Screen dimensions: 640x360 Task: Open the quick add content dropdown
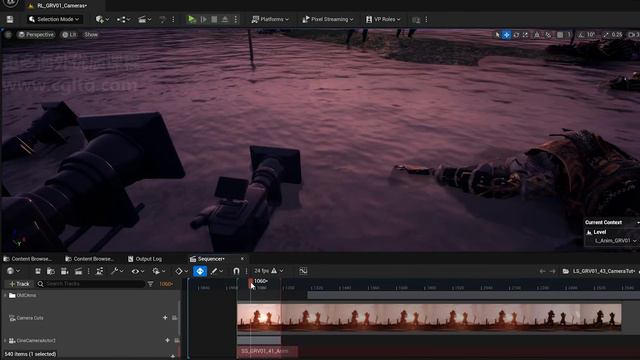tap(102, 19)
